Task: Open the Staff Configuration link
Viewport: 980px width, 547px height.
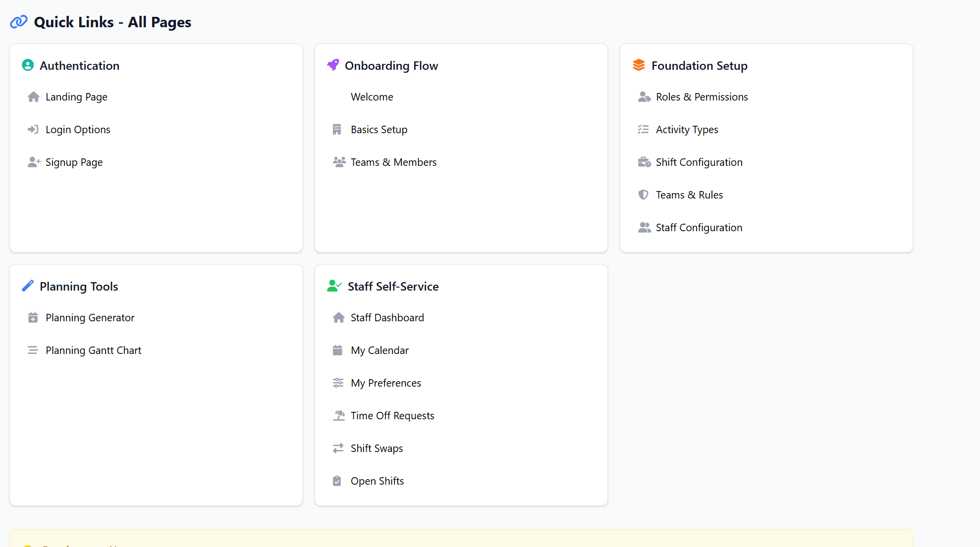Action: 699,228
